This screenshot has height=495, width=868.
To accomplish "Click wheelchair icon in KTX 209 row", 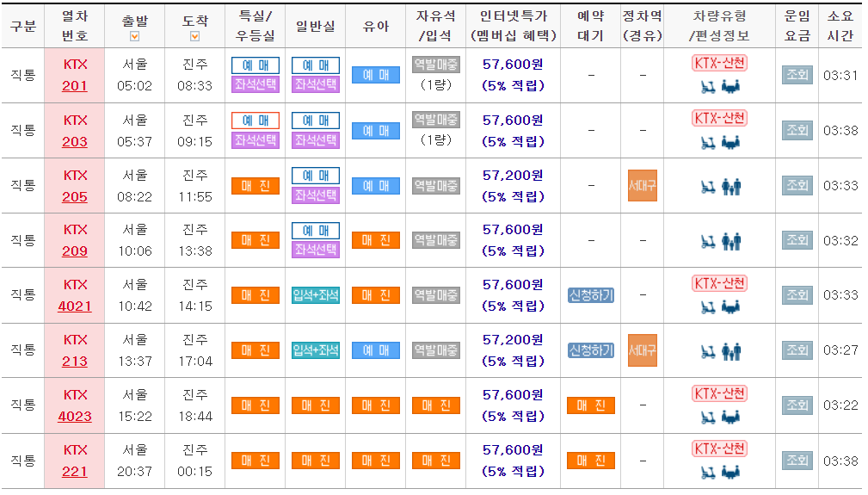I will (x=708, y=242).
